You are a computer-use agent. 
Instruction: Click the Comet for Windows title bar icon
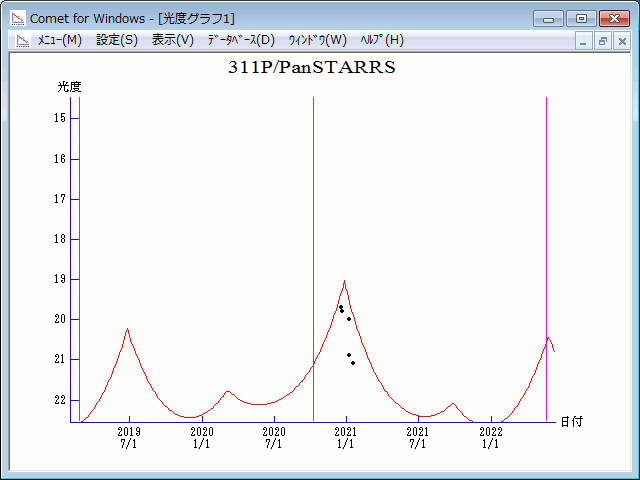click(17, 18)
